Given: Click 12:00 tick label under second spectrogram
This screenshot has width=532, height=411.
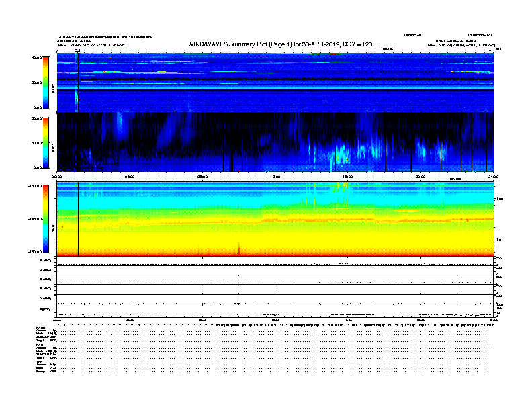Looking at the screenshot, I should coord(275,177).
